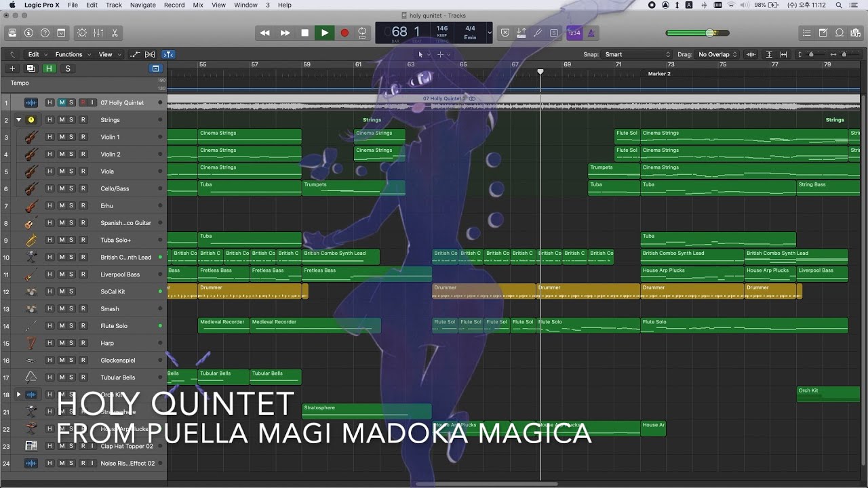Duplicate the selected track
868x488 pixels.
click(x=31, y=68)
